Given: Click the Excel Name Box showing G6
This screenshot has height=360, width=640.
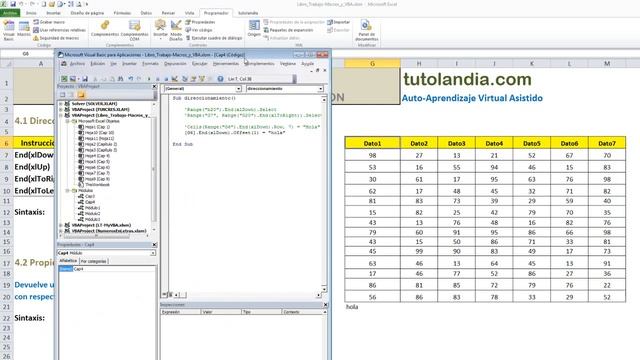Looking at the screenshot, I should [26, 53].
